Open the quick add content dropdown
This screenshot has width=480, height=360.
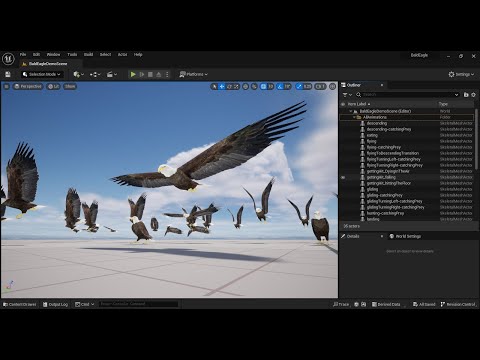coord(79,74)
